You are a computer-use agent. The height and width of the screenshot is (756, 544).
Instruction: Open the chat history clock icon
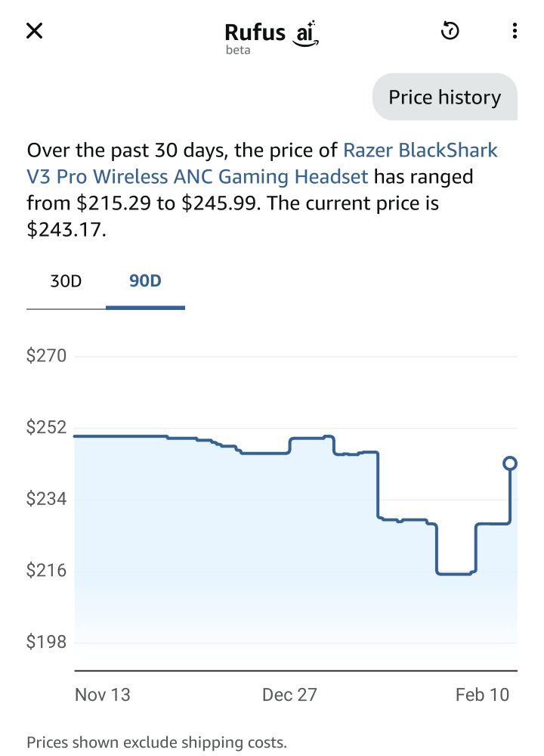click(450, 31)
